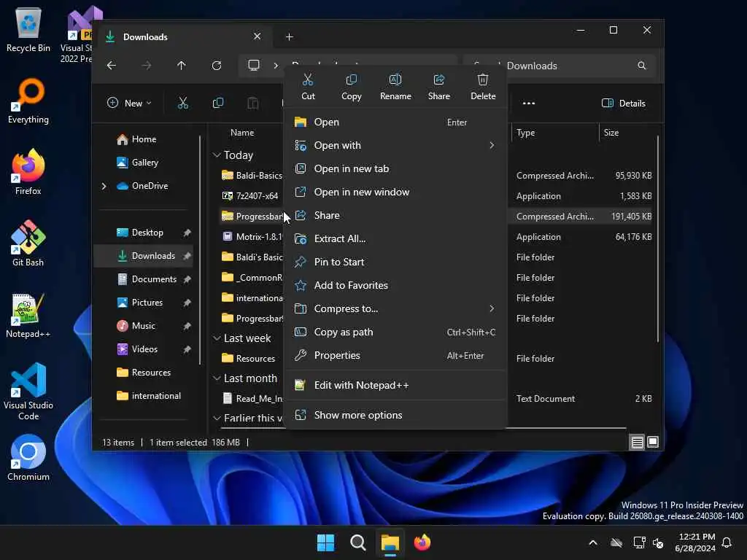Screen dimensions: 747x560
Task: Open Recycle Bin desktop icon
Action: point(28,29)
